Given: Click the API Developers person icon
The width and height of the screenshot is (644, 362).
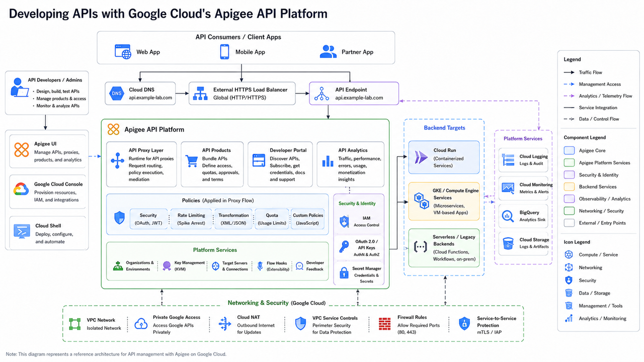Looking at the screenshot, I should [19, 86].
